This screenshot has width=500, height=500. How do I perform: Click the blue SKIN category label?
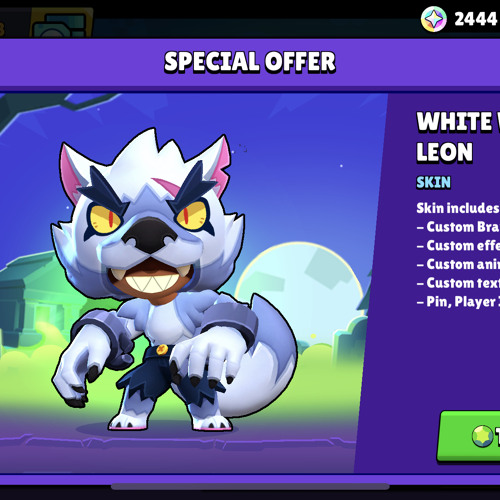coord(433,182)
